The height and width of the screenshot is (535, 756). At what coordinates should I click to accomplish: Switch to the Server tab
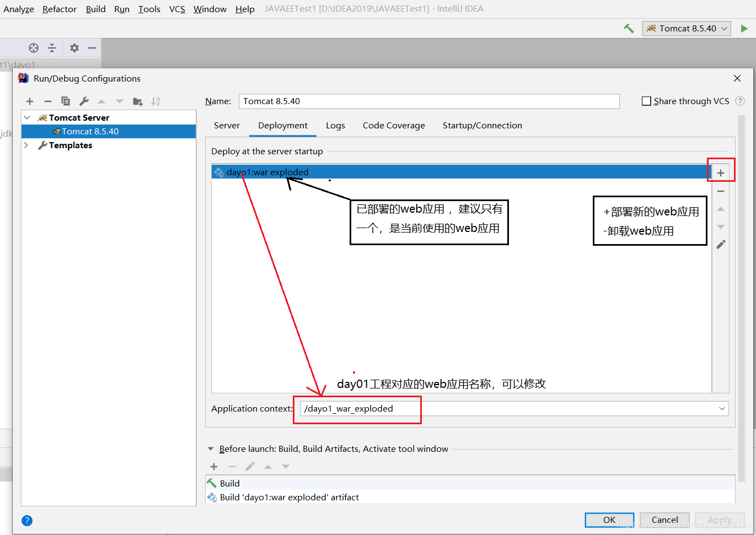coord(227,126)
